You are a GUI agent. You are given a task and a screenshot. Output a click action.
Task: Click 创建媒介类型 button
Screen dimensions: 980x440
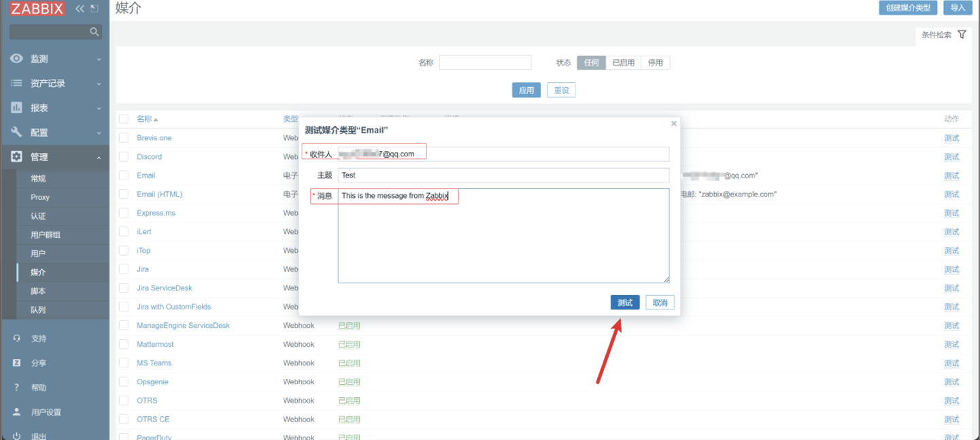(x=908, y=7)
